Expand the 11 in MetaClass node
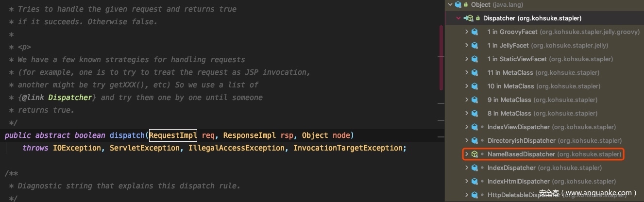The width and height of the screenshot is (644, 202). coord(467,72)
